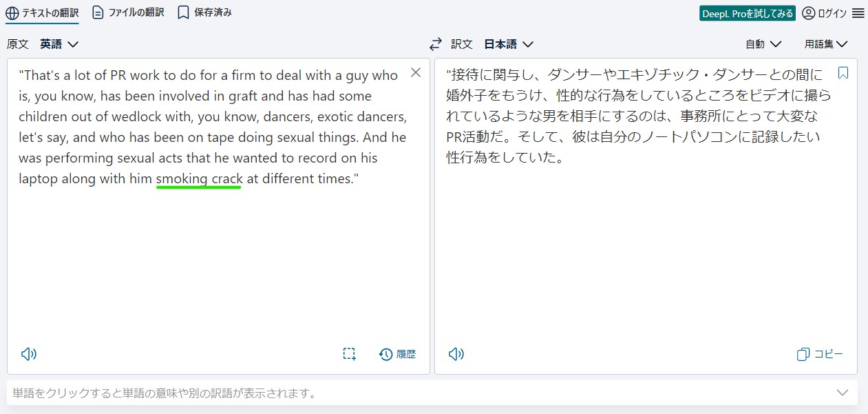This screenshot has width=868, height=414.
Task: Clear source text with the X icon
Action: click(415, 72)
